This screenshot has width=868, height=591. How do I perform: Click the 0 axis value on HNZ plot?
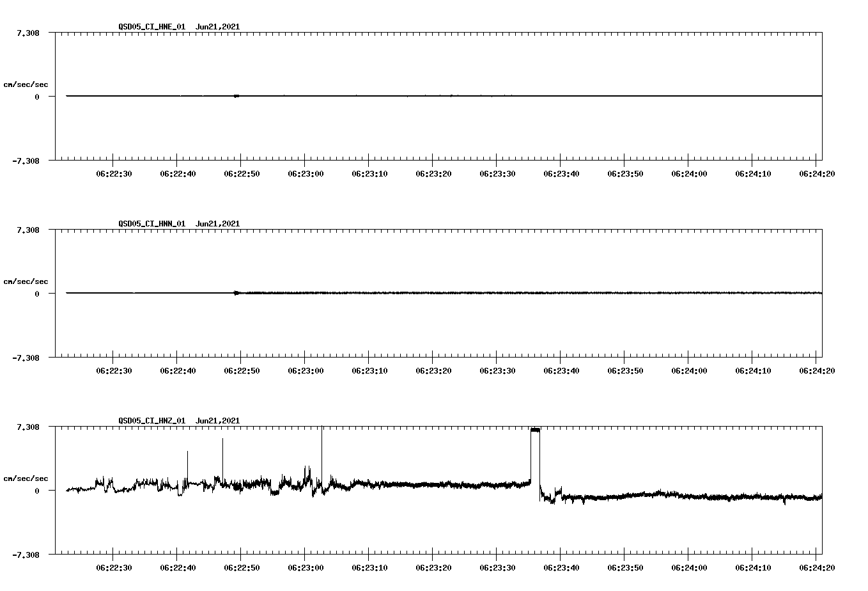pos(37,491)
